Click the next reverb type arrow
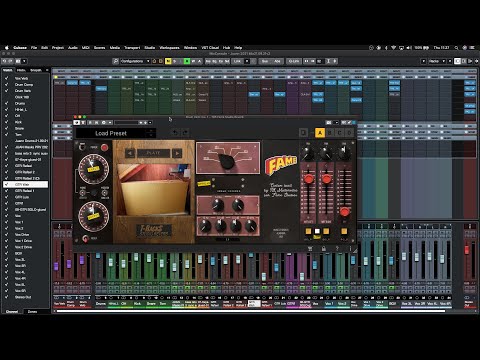Screen dimensions: 480x360 (x=177, y=153)
